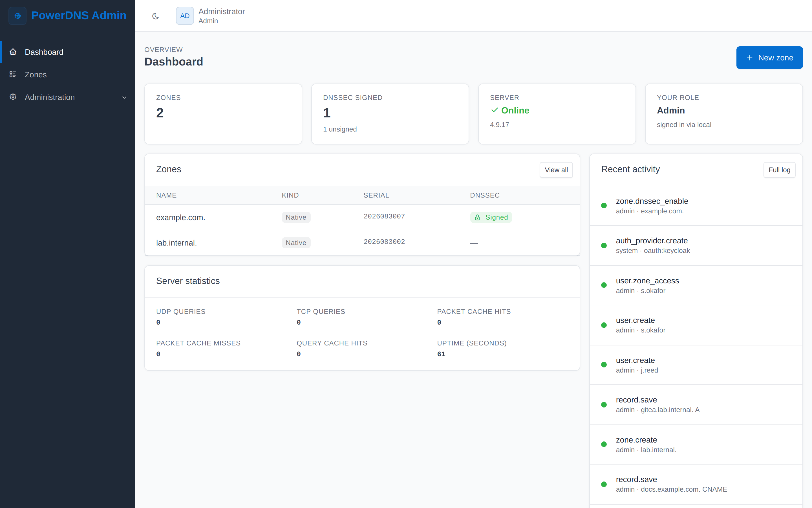Screen dimensions: 812x508
Task: Open the lab.internal. zone
Action: point(176,243)
